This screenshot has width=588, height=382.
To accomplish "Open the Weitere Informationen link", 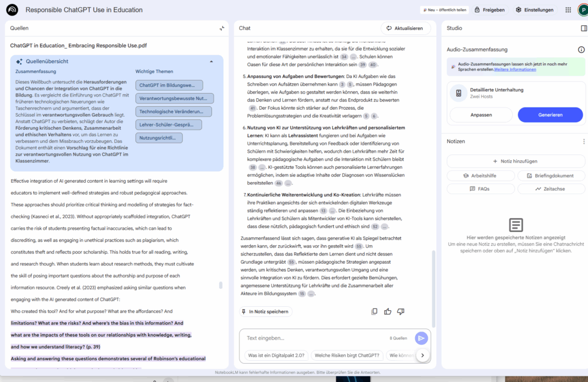I will pos(515,70).
